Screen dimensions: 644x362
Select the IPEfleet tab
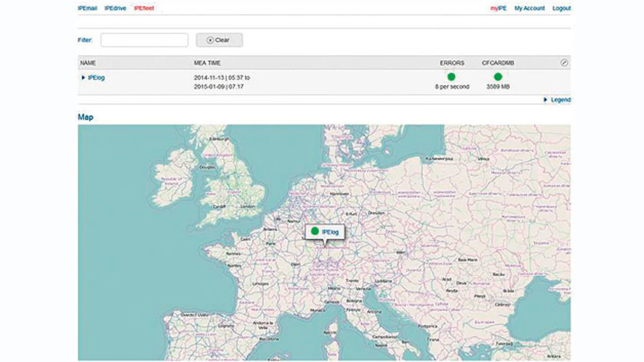click(x=144, y=9)
